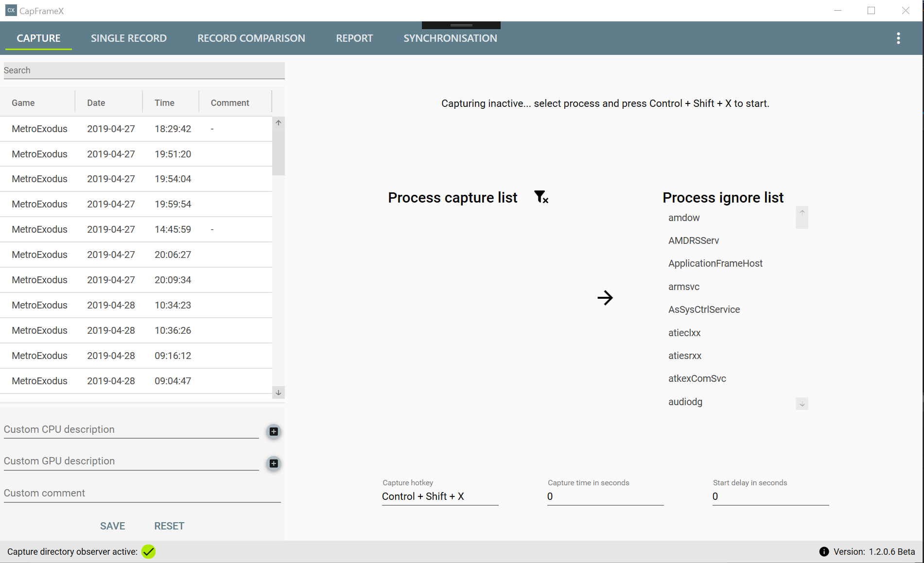Image resolution: width=924 pixels, height=563 pixels.
Task: Reset the process capture list filter
Action: click(541, 197)
